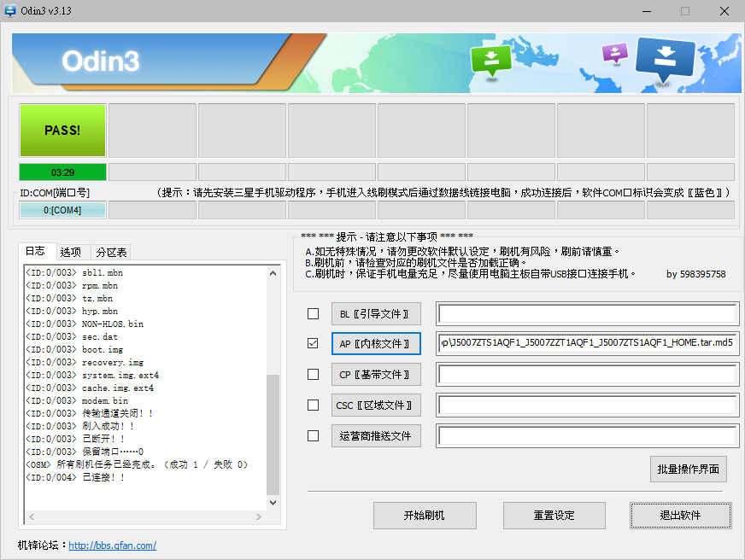Image resolution: width=745 pixels, height=560 pixels.
Task: Click the CP file path input field
Action: 588,375
